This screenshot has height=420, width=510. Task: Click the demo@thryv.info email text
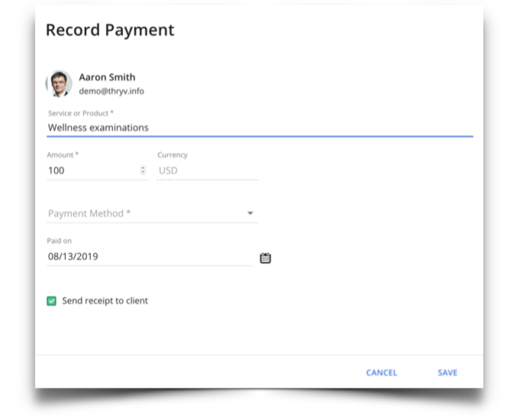pos(111,91)
